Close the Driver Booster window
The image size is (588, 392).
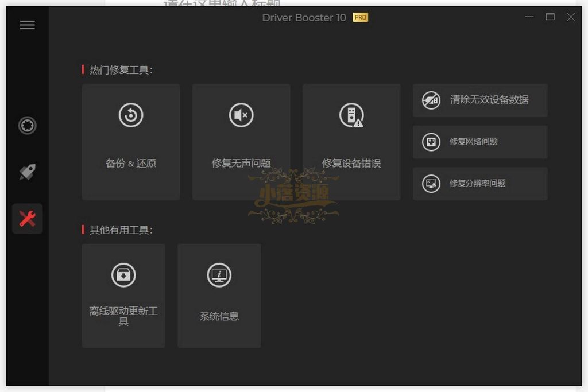(571, 17)
